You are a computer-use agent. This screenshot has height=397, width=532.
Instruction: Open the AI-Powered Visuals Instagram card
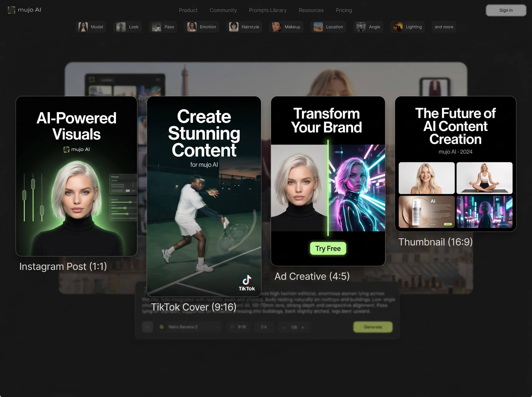(x=76, y=176)
